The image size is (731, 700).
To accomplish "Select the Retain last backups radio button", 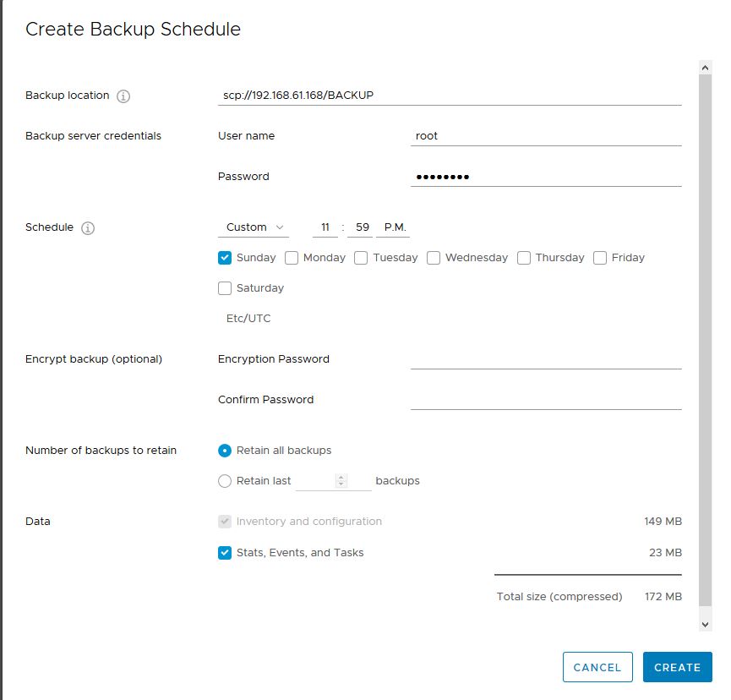I will click(225, 481).
